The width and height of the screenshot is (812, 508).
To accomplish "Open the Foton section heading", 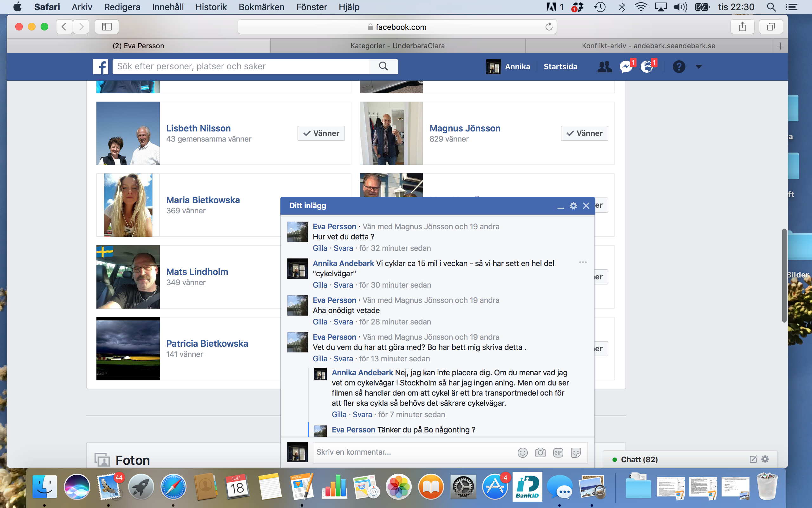I will [133, 460].
